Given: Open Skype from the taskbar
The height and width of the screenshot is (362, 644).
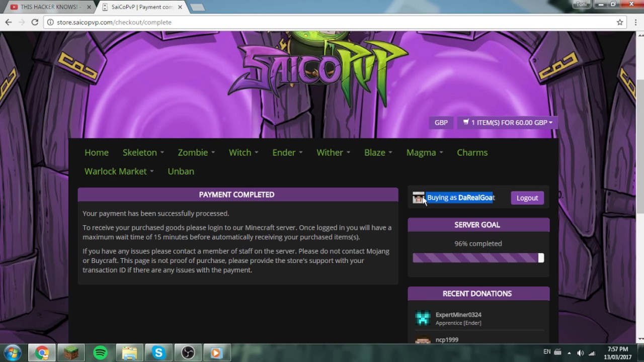Looking at the screenshot, I should tap(158, 353).
